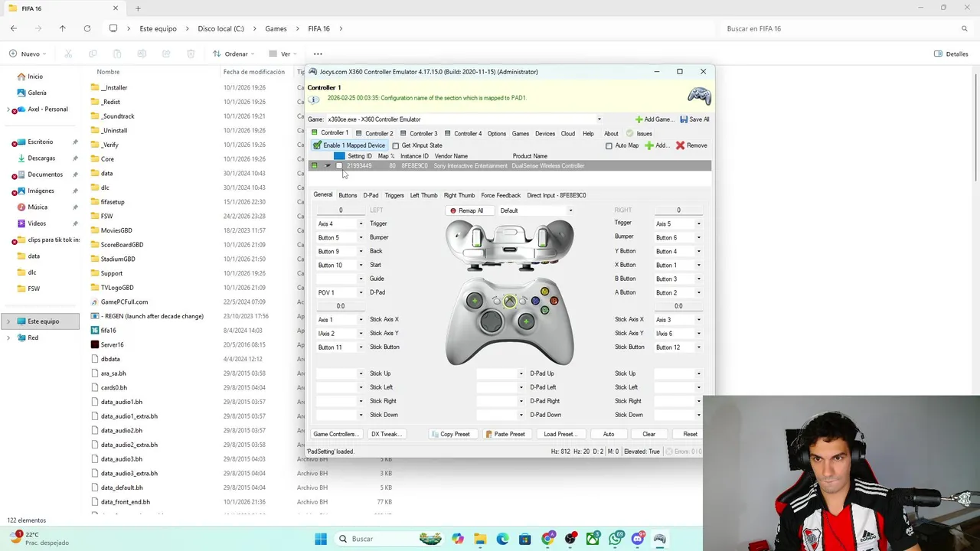Select Server16 file in Explorer

[112, 344]
